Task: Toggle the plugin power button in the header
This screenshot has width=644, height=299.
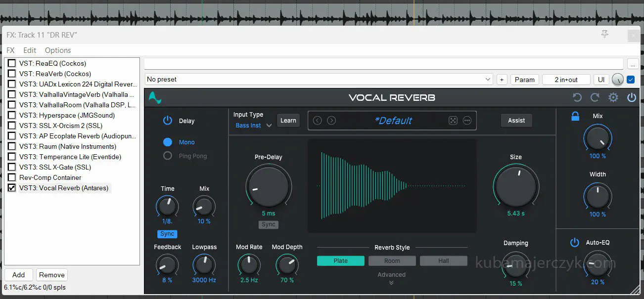Action: pos(632,97)
